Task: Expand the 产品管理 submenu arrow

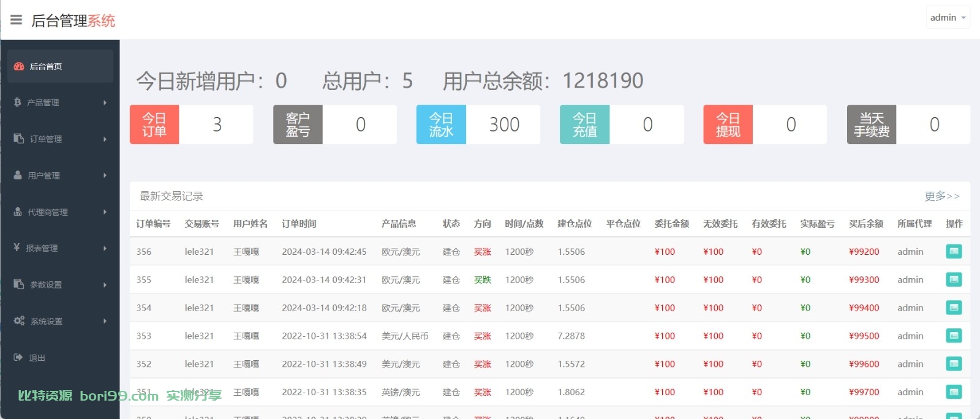Action: coord(105,102)
